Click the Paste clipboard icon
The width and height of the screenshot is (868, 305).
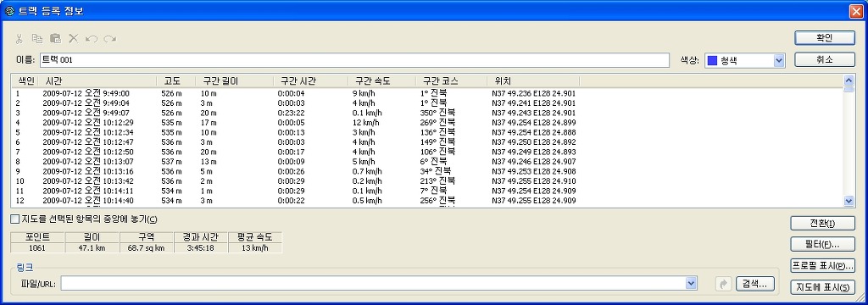pyautogui.click(x=55, y=39)
